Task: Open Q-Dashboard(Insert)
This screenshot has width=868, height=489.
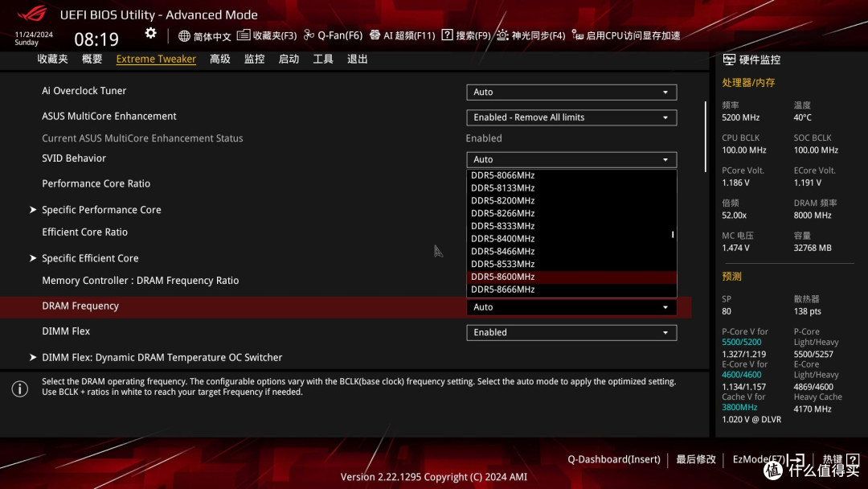Action: (x=614, y=459)
